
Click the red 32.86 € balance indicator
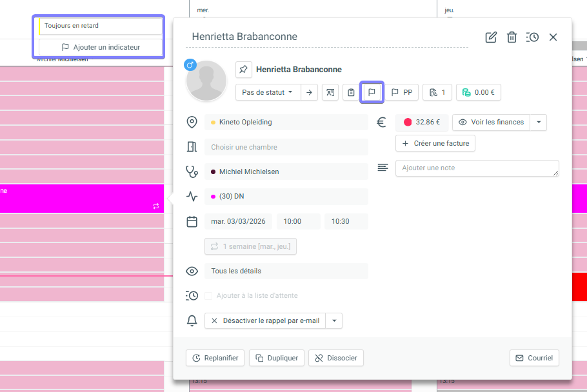click(422, 122)
